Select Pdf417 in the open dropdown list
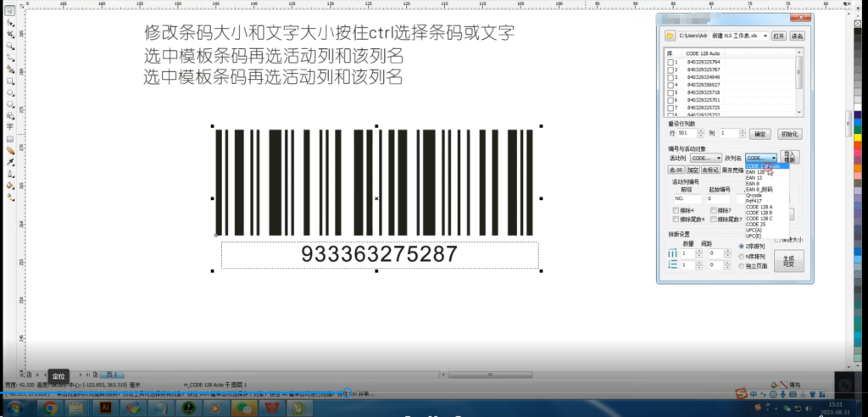The image size is (868, 417). 754,201
